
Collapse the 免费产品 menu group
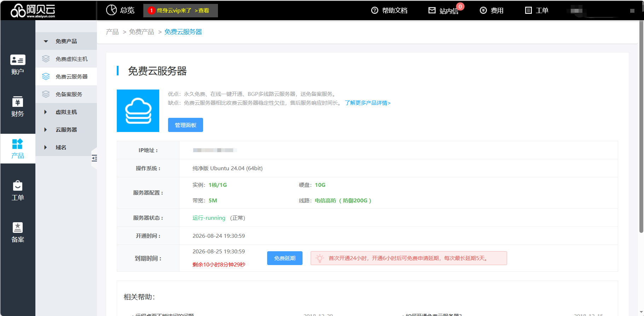click(x=66, y=41)
